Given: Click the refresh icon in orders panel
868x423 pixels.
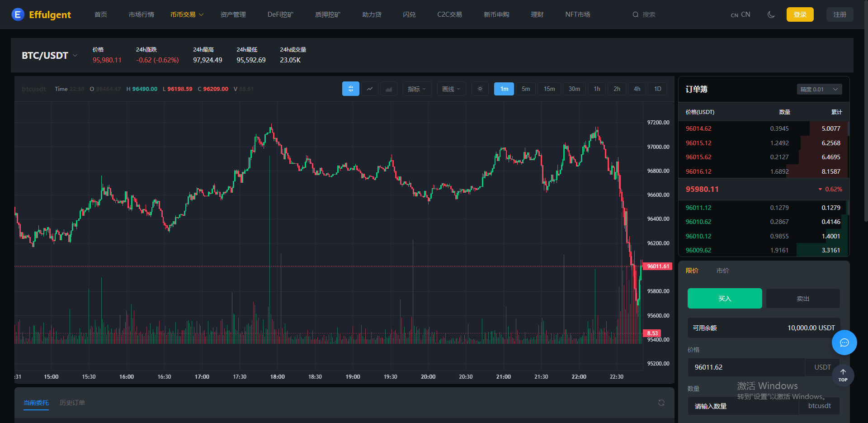Looking at the screenshot, I should coord(661,403).
